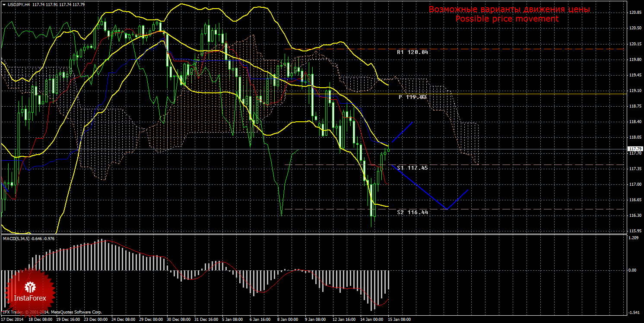Click the 120.85 price scale label
Screen dimensions: 644x323
[x=634, y=13]
